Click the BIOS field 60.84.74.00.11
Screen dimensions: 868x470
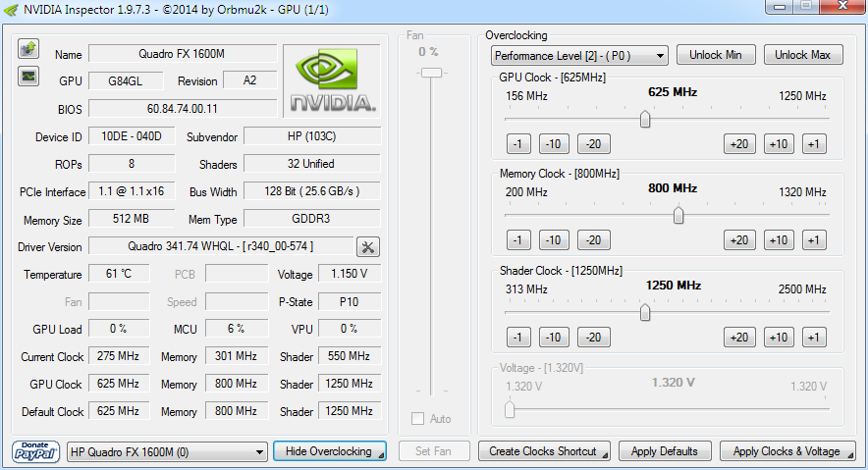182,108
